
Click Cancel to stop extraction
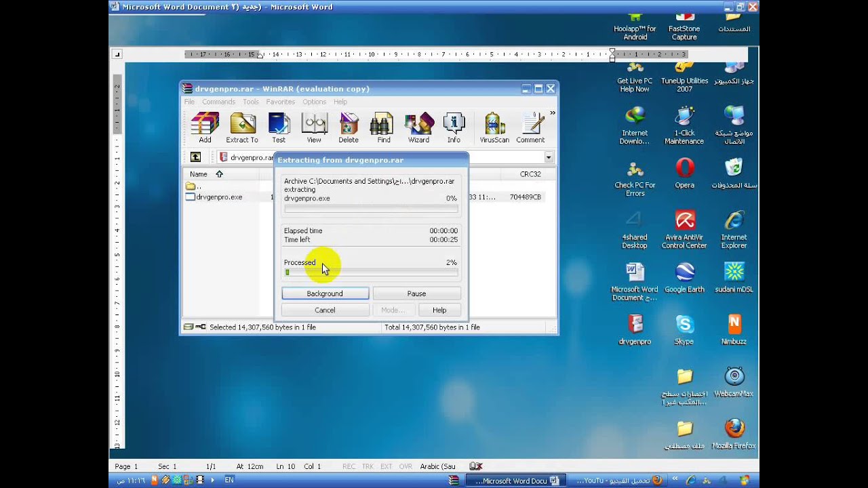pos(325,310)
